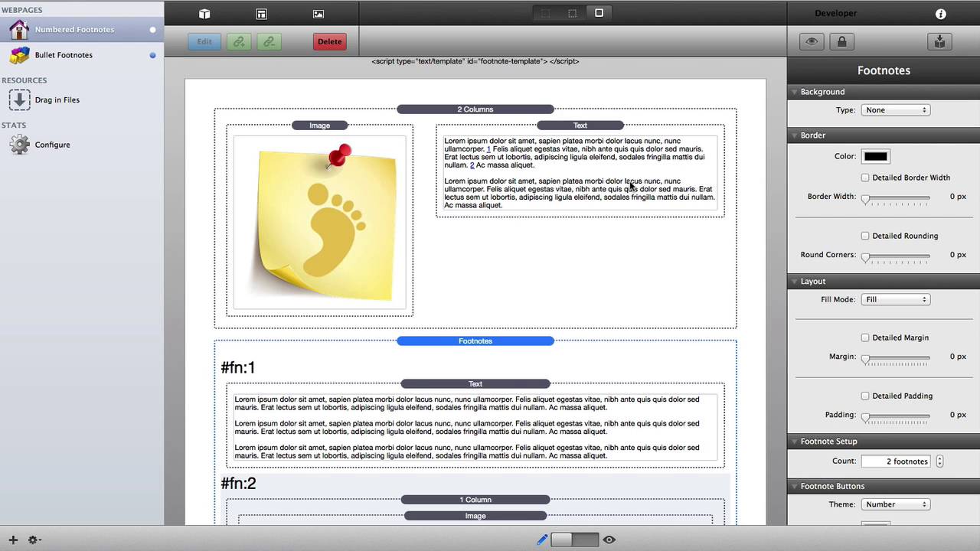This screenshot has width=980, height=551.
Task: Enable Detailed Margin checkbox
Action: point(865,337)
